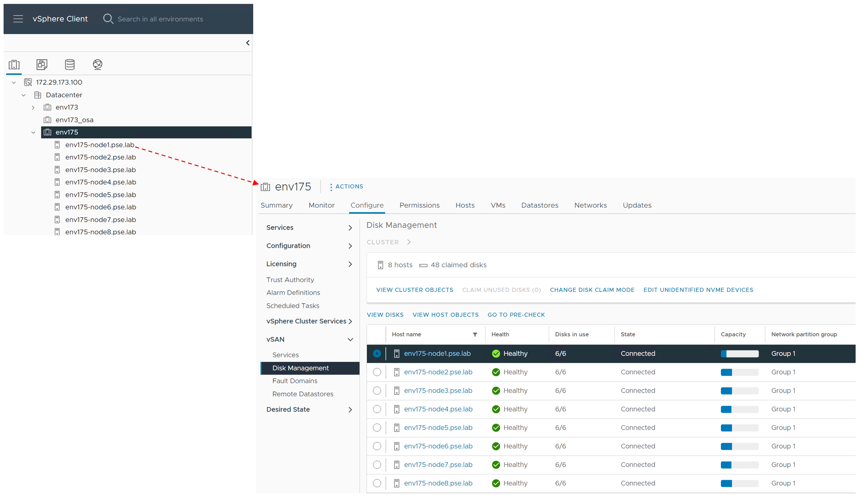Click capacity bar of env175-node4.pse.lab

tap(740, 410)
